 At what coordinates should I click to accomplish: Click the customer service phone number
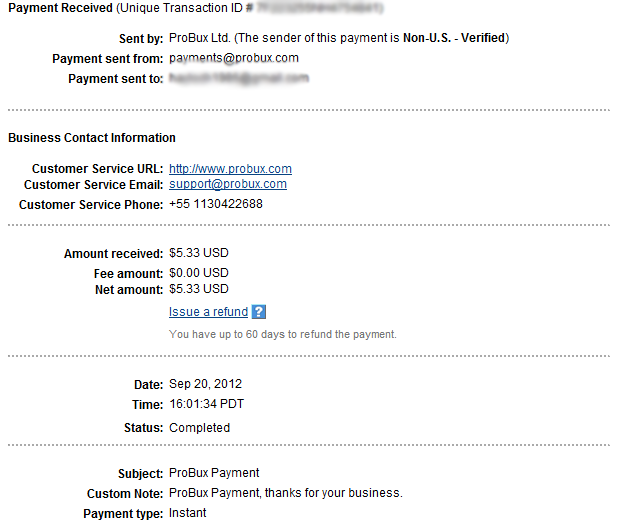tap(216, 204)
